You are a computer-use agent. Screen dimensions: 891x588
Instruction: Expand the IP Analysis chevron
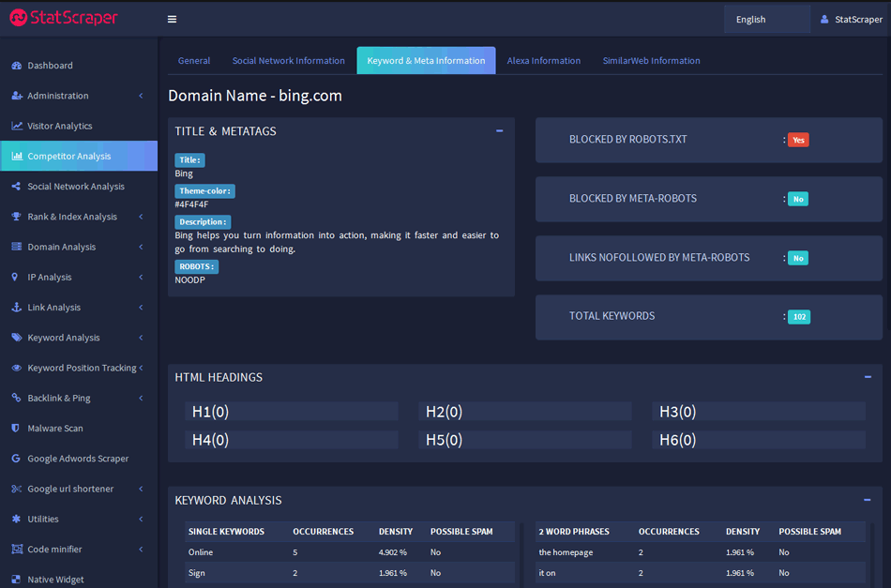coord(141,277)
